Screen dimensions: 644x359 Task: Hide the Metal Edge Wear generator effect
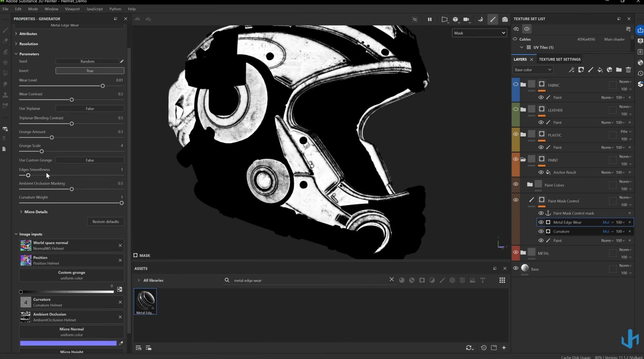tap(541, 222)
